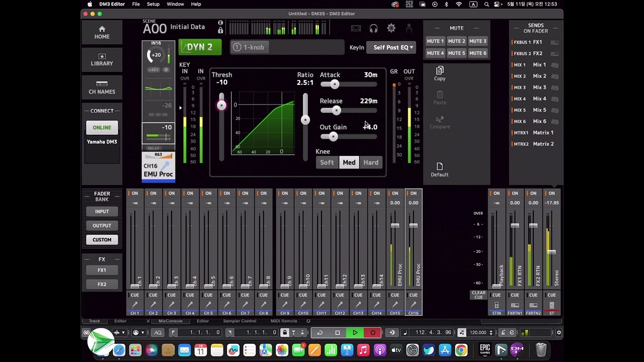Toggle MUTE 1 group
Screen dimensions: 644x362
(435, 41)
